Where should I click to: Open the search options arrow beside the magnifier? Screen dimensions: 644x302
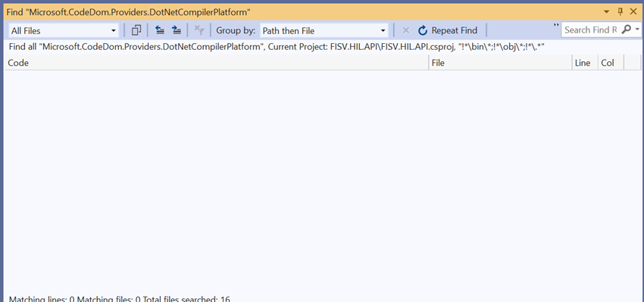(637, 30)
